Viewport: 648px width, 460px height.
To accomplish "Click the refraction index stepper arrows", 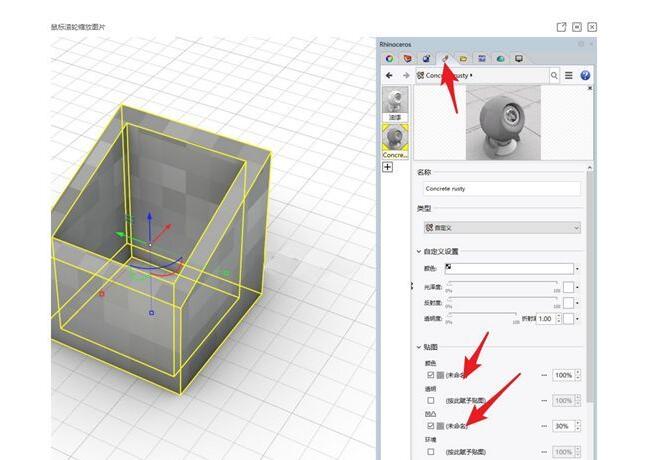I will 559,319.
